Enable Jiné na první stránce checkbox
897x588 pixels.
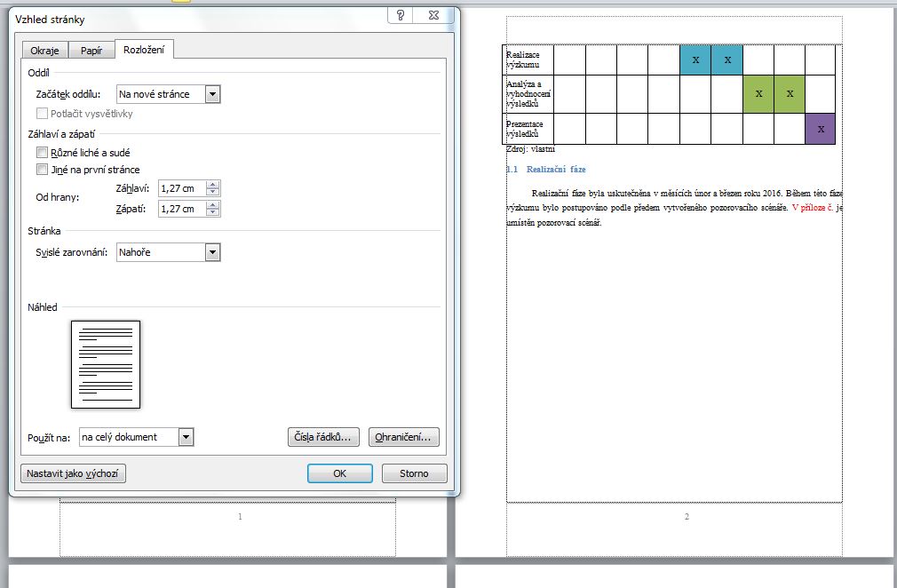click(x=42, y=169)
